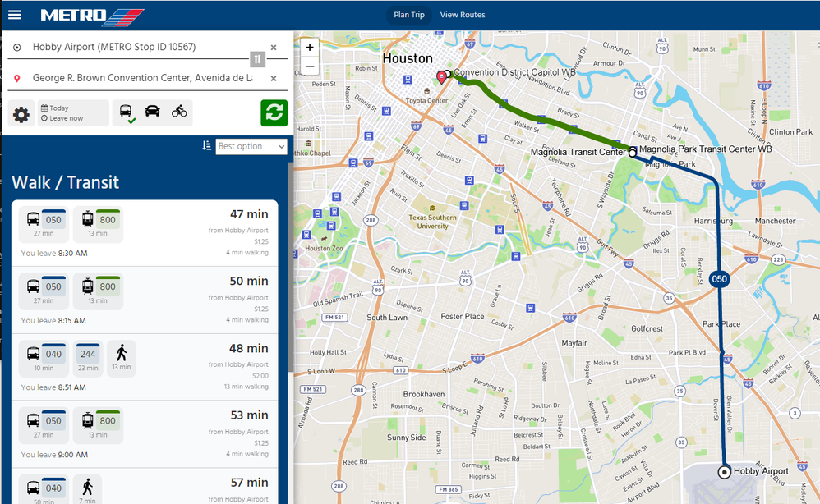Edit the George R. Brown destination field
Viewport: 820px width, 504px height.
pyautogui.click(x=141, y=78)
